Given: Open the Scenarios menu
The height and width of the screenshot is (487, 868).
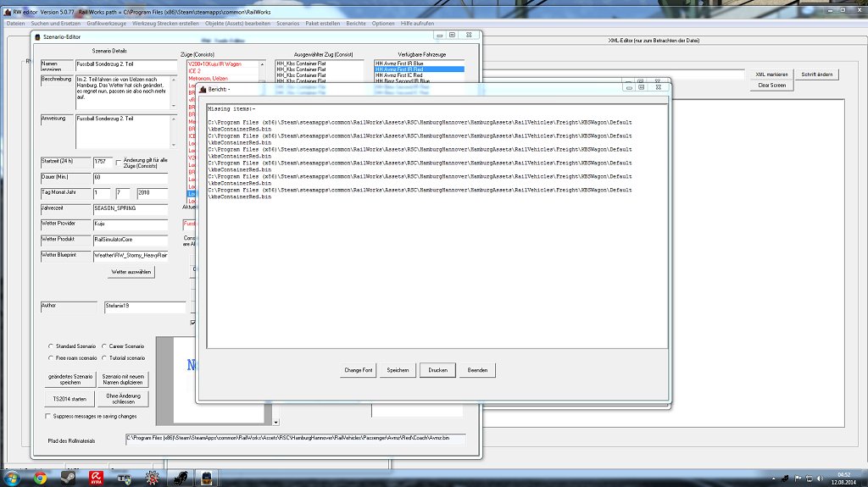Looking at the screenshot, I should [288, 24].
